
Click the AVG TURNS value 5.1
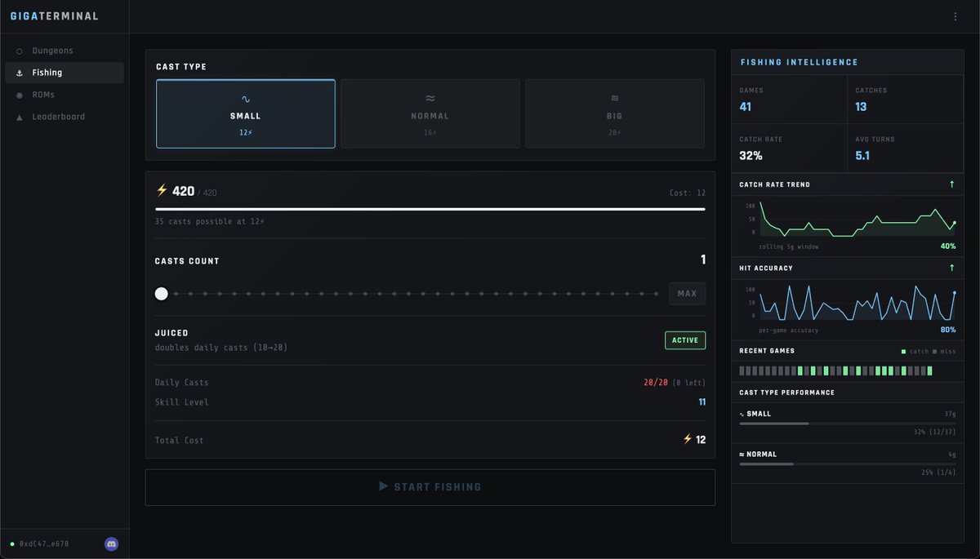862,155
